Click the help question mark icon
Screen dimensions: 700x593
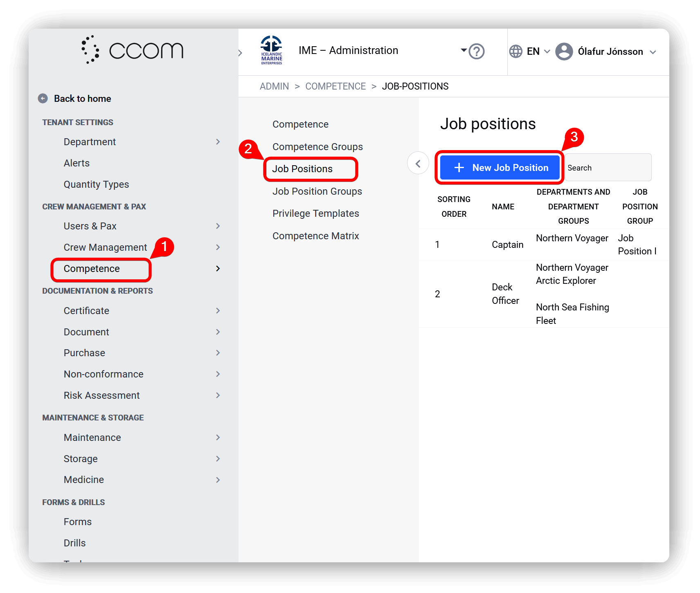[477, 52]
